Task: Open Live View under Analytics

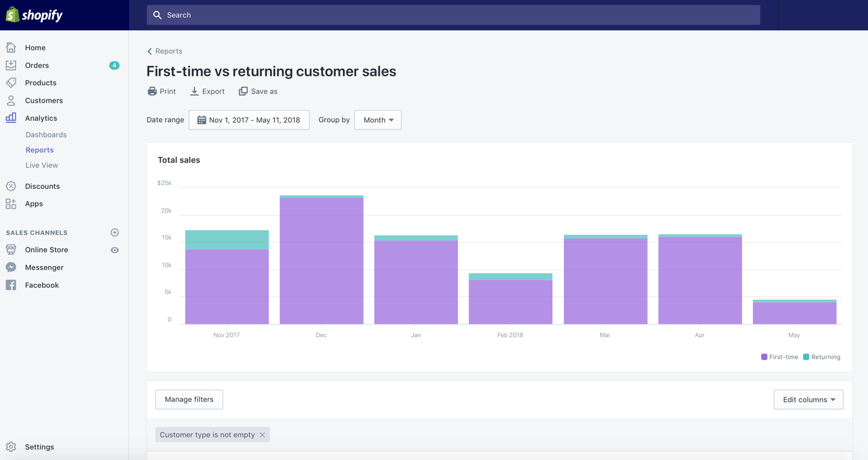Action: click(42, 165)
